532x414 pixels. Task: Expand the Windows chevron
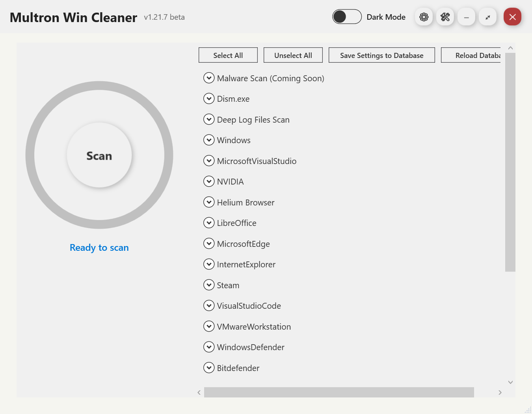pyautogui.click(x=209, y=140)
